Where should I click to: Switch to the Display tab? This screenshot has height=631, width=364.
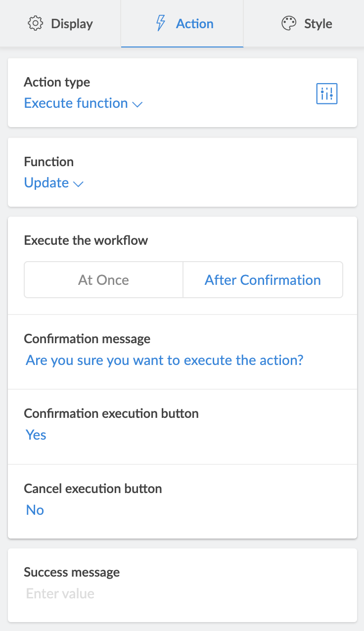(x=60, y=24)
